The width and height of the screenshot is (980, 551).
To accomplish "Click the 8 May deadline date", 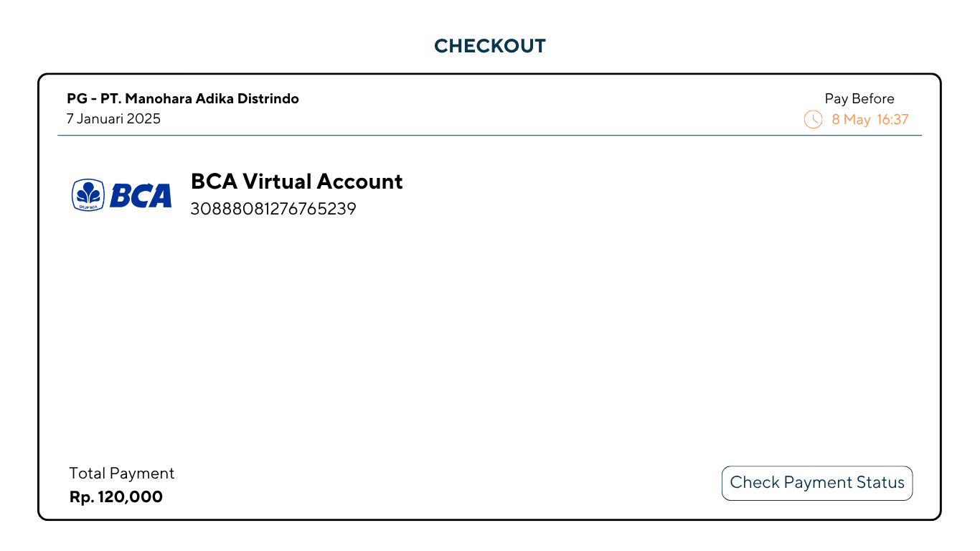I will [851, 120].
